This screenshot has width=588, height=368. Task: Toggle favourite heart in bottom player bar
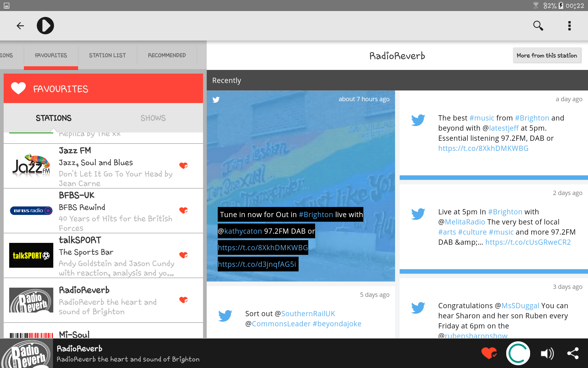[x=489, y=353]
